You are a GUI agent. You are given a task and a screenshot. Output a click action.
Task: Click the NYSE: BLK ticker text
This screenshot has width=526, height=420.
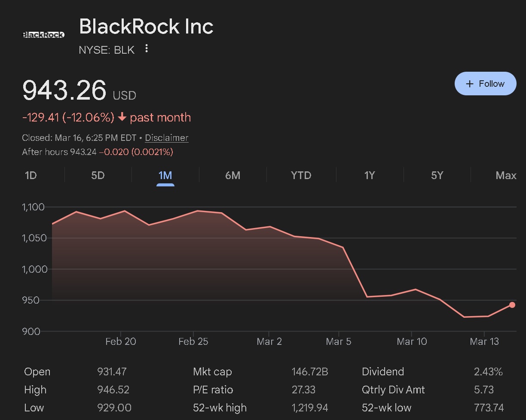point(107,50)
